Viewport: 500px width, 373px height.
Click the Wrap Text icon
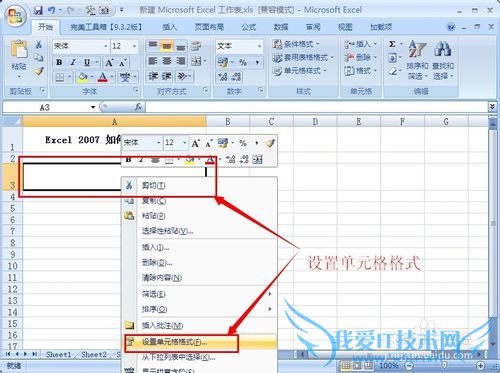196,46
